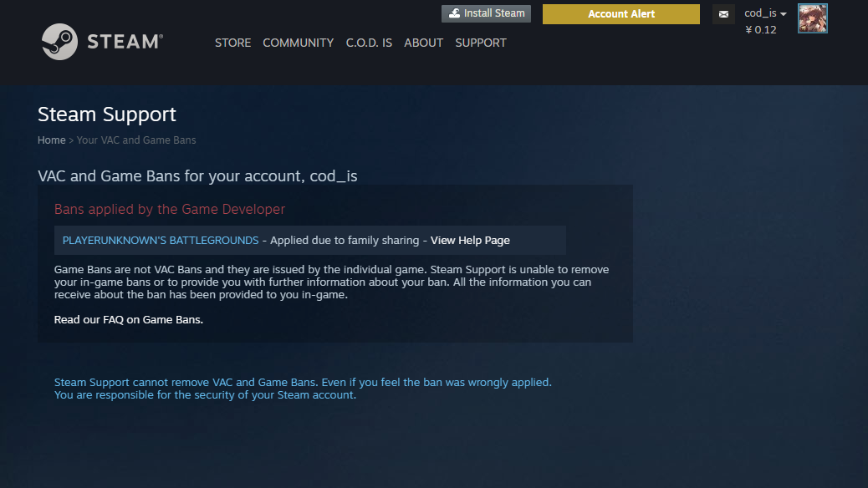Click the ¥ 0.12 wallet balance
The image size is (868, 488).
(x=761, y=30)
